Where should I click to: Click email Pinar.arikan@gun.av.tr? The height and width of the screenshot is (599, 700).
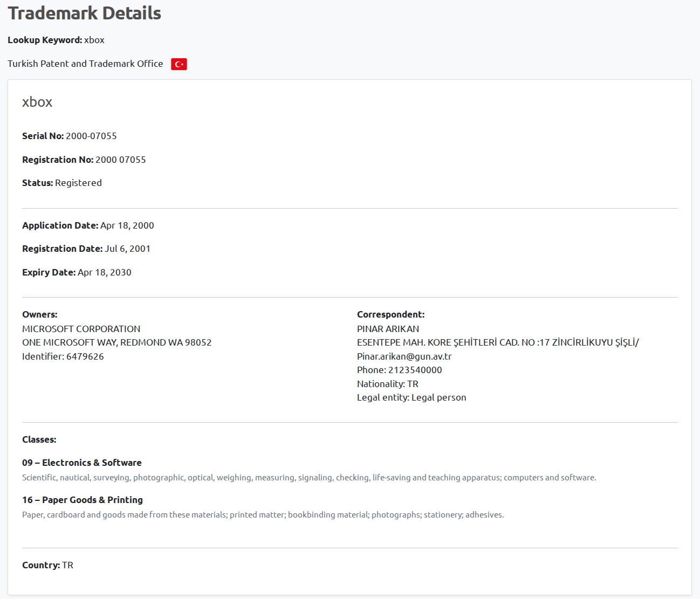click(x=404, y=356)
